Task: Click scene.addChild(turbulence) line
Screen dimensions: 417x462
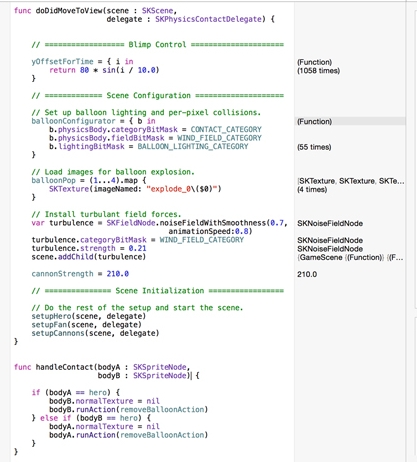Action: pyautogui.click(x=89, y=257)
